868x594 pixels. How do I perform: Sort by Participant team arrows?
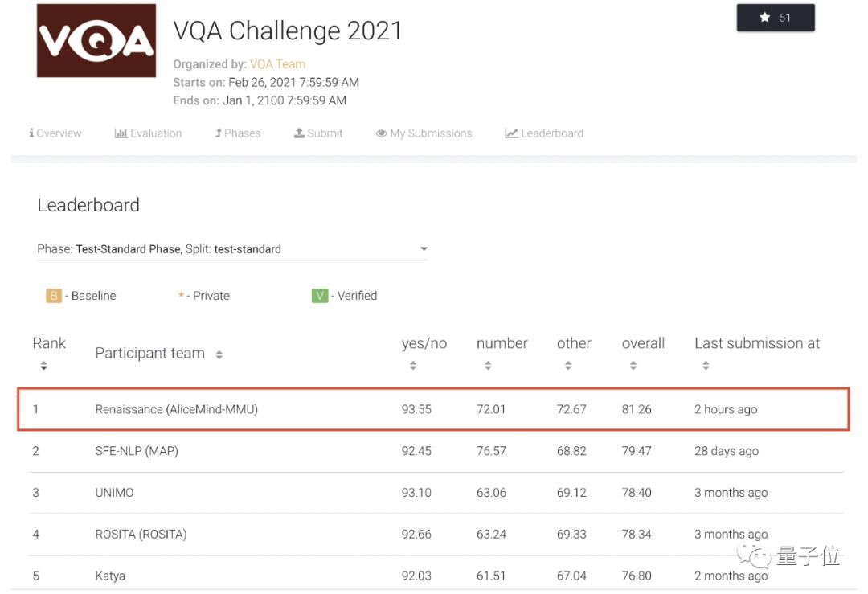(219, 354)
